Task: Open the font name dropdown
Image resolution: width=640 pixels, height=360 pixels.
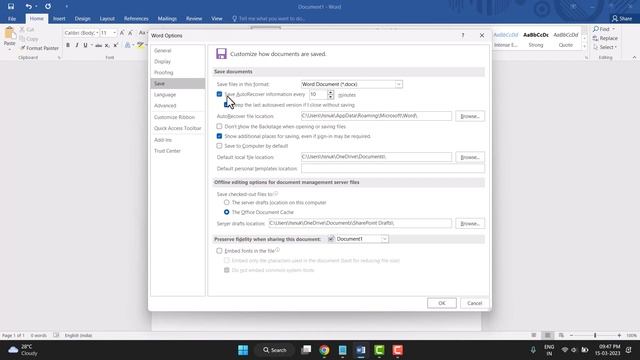Action: [x=97, y=33]
